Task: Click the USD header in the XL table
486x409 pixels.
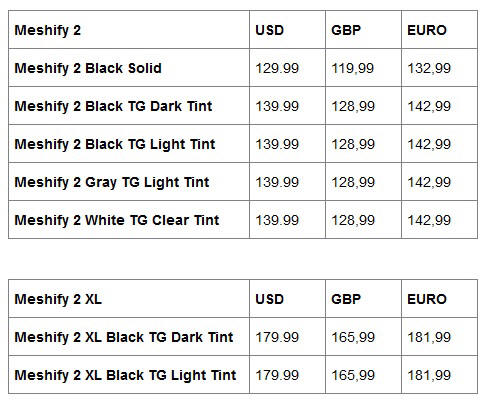Action: coord(287,299)
